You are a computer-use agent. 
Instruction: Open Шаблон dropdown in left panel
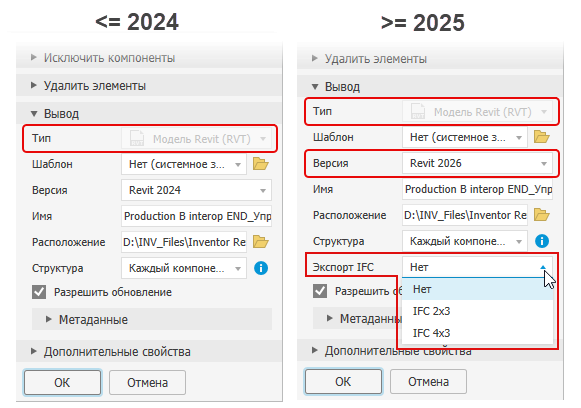tap(184, 164)
